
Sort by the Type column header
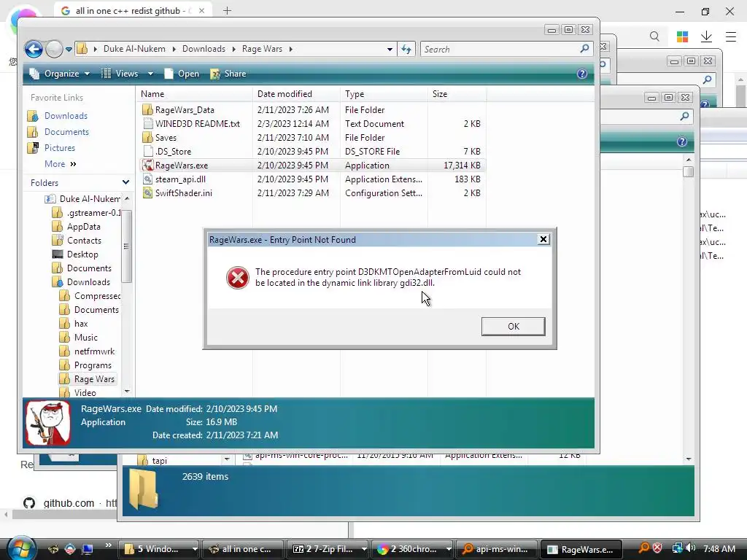(x=384, y=94)
